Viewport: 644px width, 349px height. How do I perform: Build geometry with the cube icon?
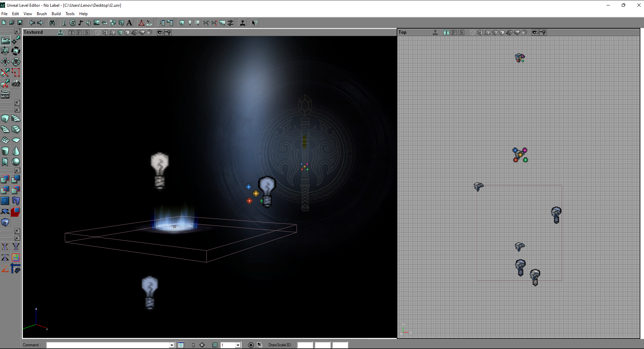[182, 23]
